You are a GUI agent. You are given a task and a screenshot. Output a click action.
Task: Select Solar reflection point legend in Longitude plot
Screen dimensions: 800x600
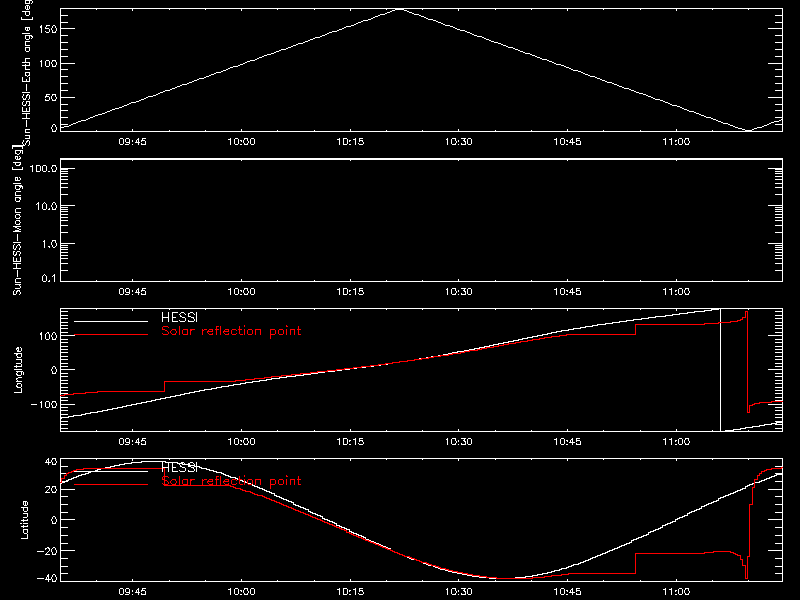231,331
